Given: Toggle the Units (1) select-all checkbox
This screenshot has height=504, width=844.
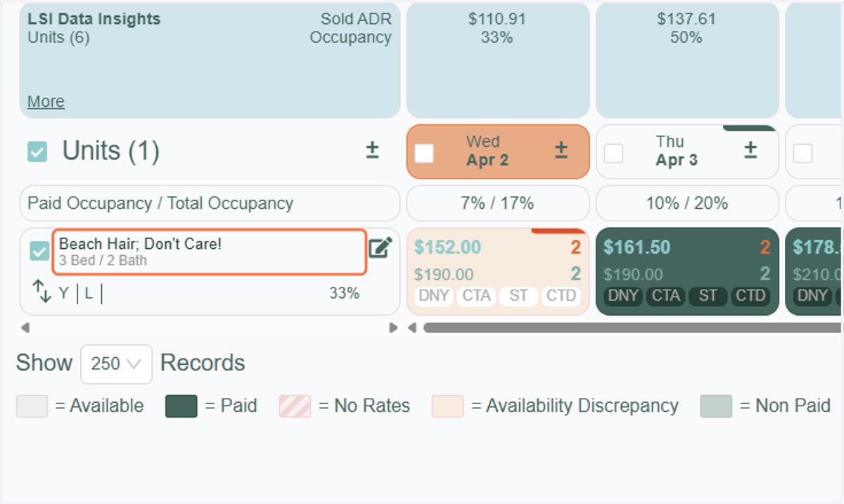Looking at the screenshot, I should (x=37, y=152).
